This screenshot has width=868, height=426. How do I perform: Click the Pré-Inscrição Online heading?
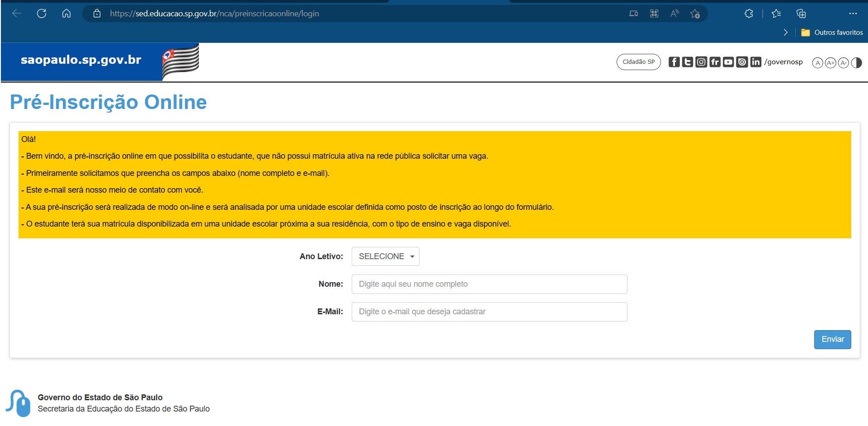pos(108,102)
